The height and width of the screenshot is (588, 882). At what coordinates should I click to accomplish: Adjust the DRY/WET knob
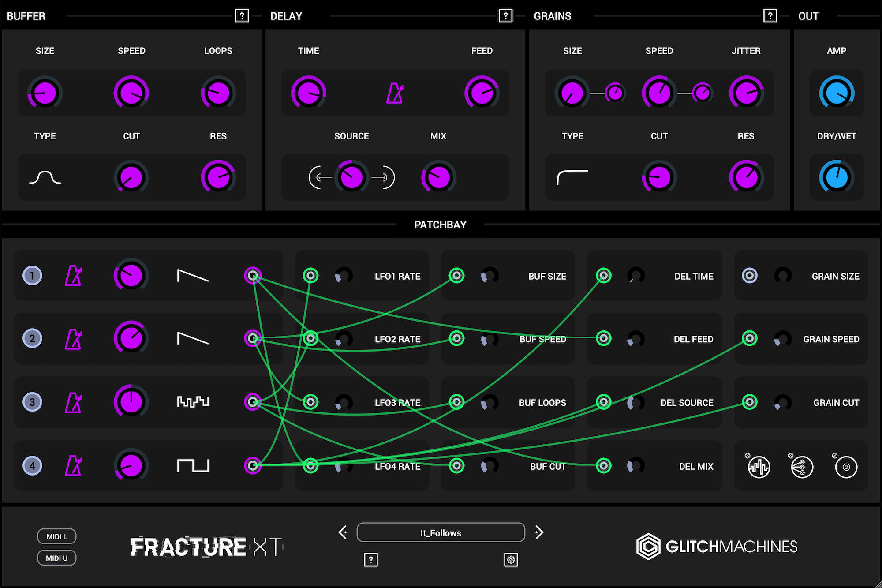pos(837,178)
